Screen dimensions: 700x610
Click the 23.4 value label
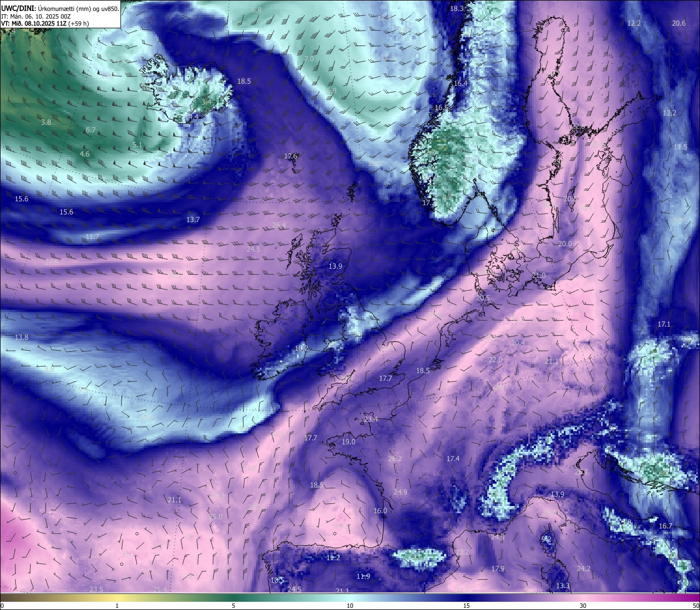point(371,419)
